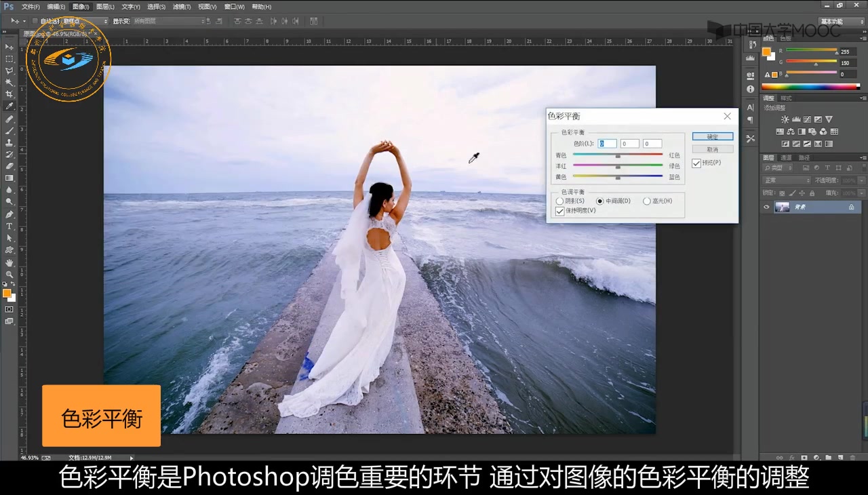Open the 不透明度 opacity dropdown

pos(861,180)
